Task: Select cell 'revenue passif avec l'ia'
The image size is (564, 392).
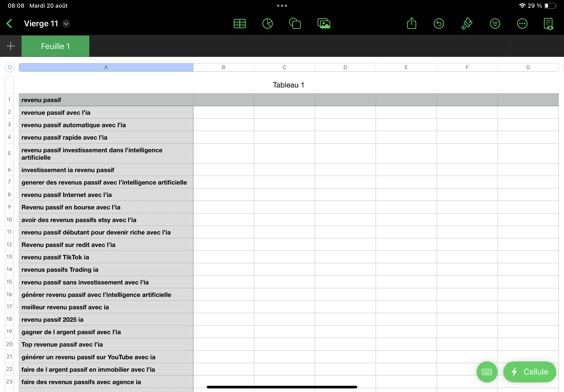Action: 106,112
